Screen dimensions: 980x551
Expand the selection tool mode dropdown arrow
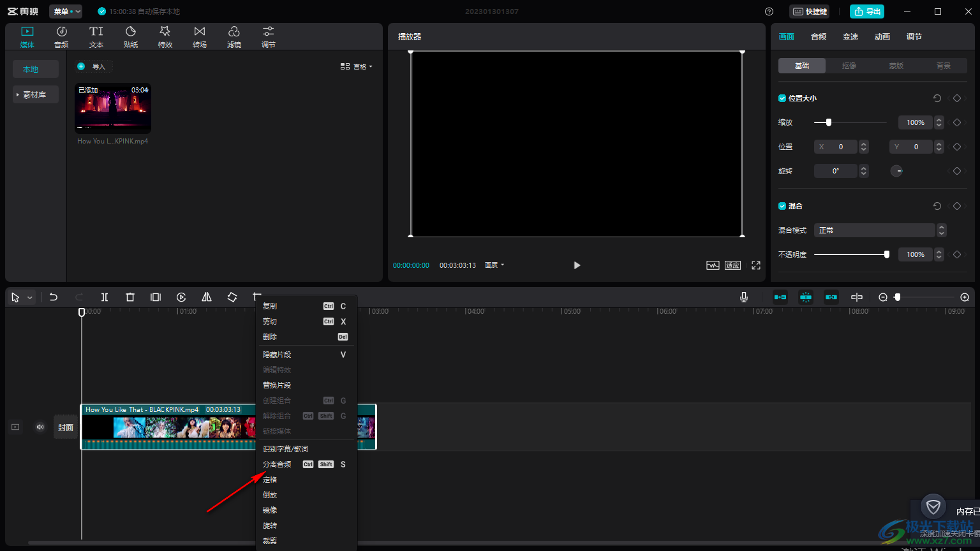pos(29,298)
